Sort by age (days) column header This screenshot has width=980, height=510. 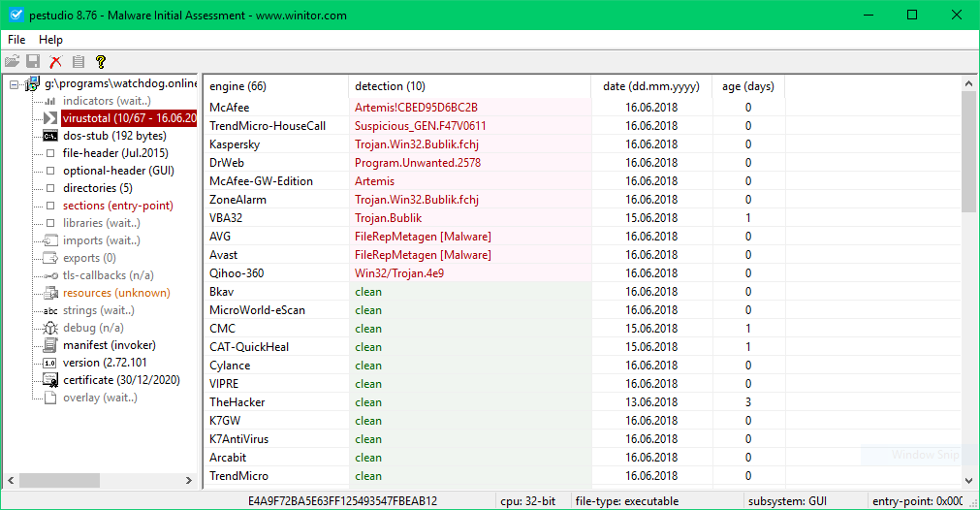click(748, 86)
